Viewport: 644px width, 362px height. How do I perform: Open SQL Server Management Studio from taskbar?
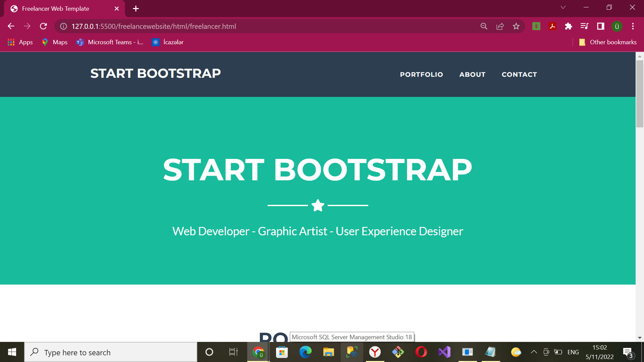pos(352,352)
